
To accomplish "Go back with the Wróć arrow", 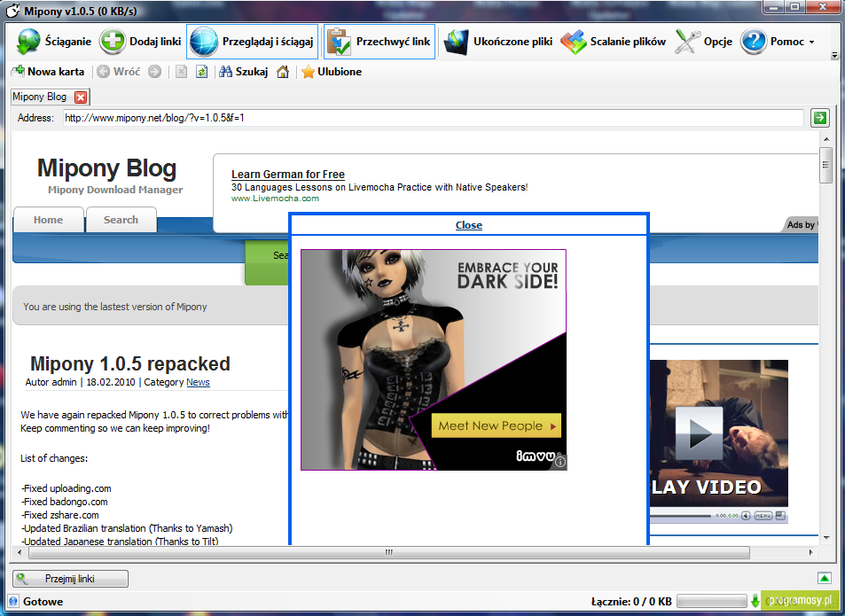I will coord(119,72).
